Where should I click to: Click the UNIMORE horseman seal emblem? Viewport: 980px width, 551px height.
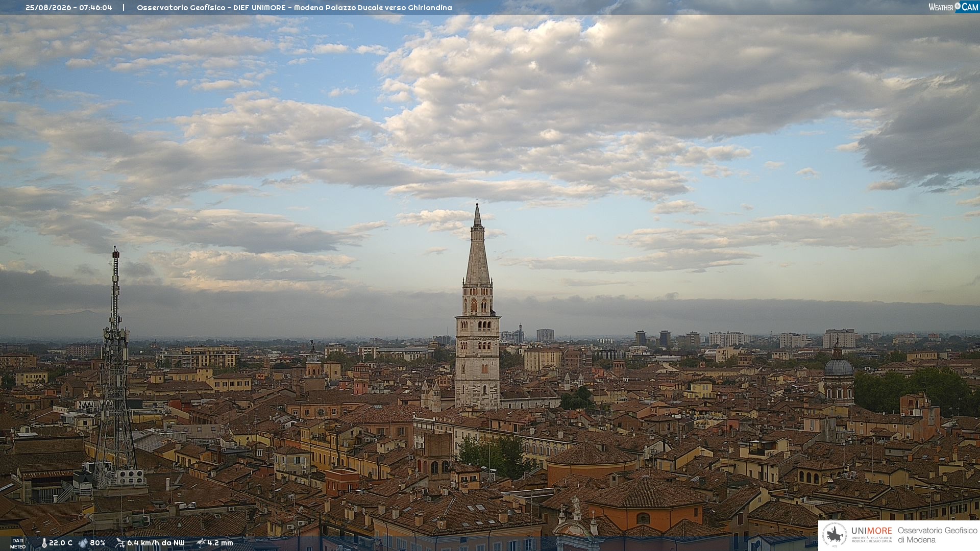pyautogui.click(x=835, y=535)
